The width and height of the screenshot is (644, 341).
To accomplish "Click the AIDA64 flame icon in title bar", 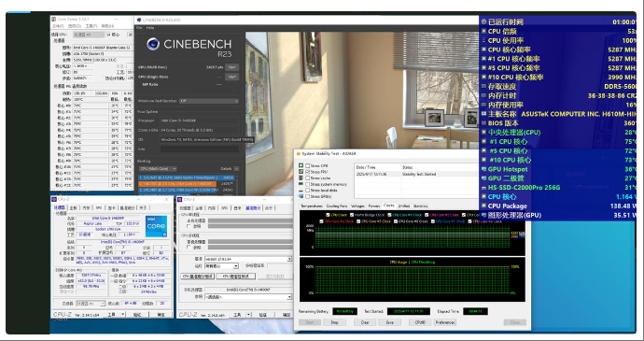I will tap(299, 154).
